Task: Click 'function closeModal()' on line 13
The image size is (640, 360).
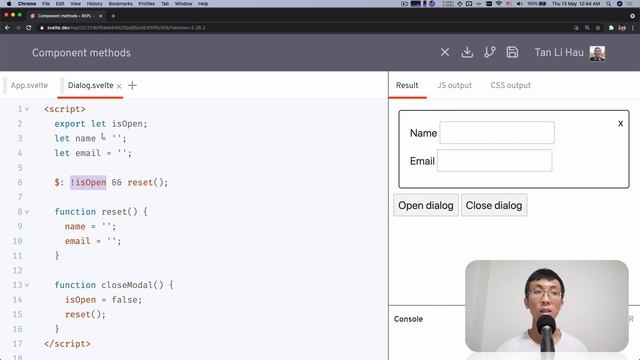Action: [x=109, y=285]
